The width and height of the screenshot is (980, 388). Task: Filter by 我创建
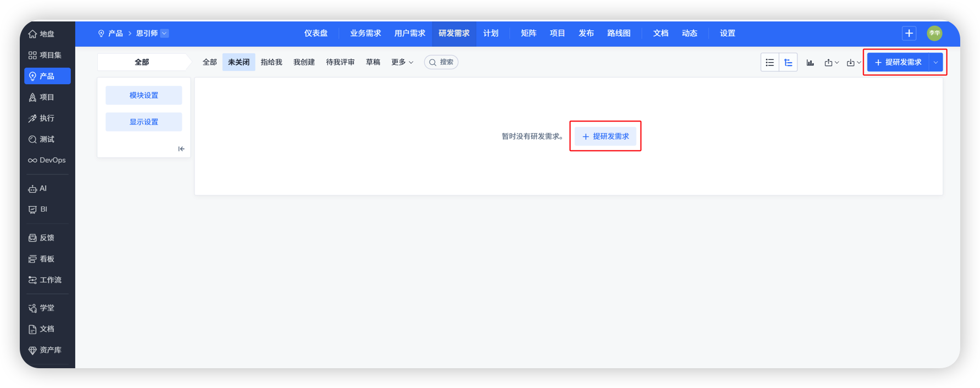coord(304,62)
